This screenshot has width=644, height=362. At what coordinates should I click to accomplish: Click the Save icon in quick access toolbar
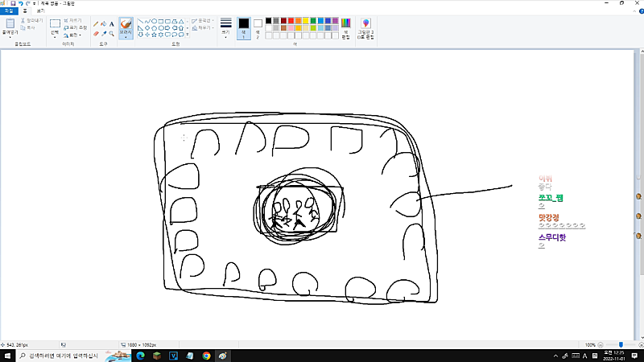(13, 3)
